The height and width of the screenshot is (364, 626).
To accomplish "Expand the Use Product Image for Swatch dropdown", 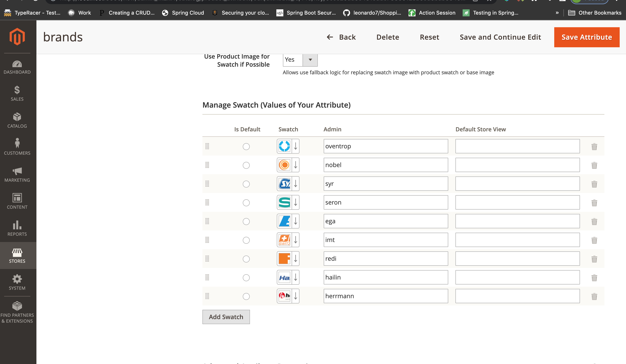I will point(311,59).
